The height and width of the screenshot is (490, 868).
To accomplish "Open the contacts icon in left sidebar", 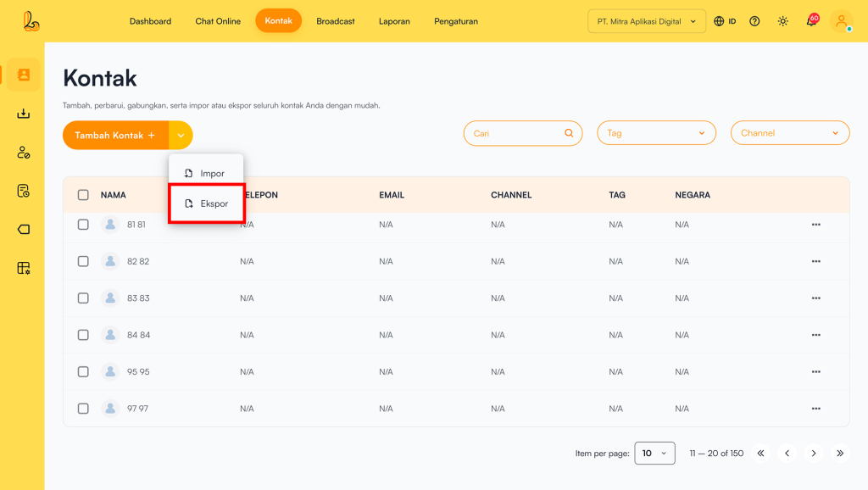I will coord(23,75).
